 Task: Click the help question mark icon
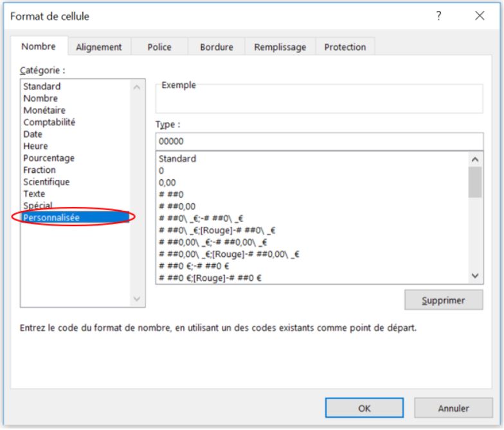tap(439, 16)
